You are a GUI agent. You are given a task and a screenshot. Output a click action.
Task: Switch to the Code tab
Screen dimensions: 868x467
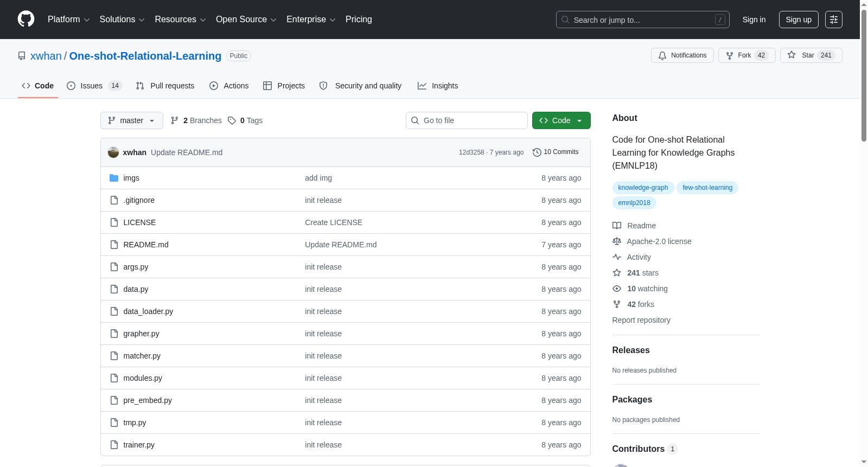pyautogui.click(x=38, y=86)
